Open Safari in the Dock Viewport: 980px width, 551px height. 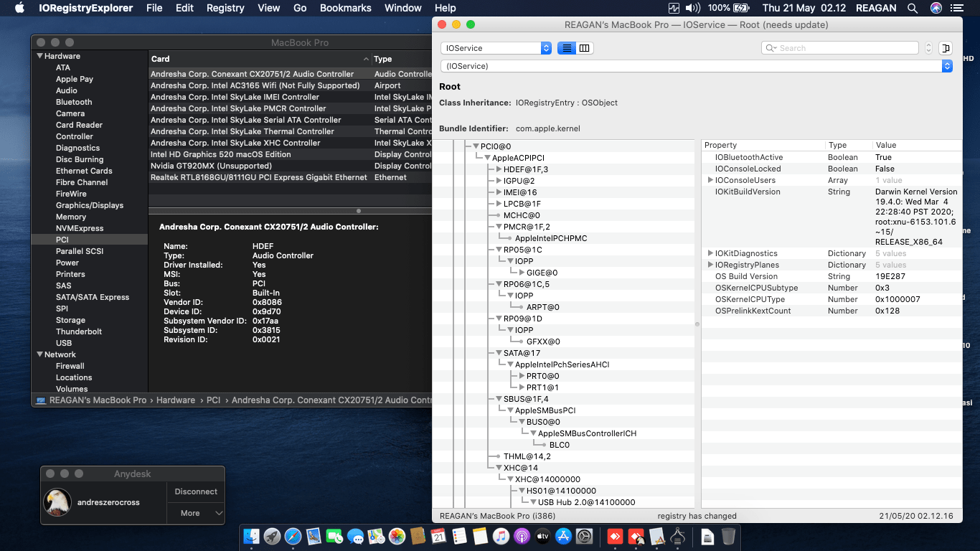(293, 536)
